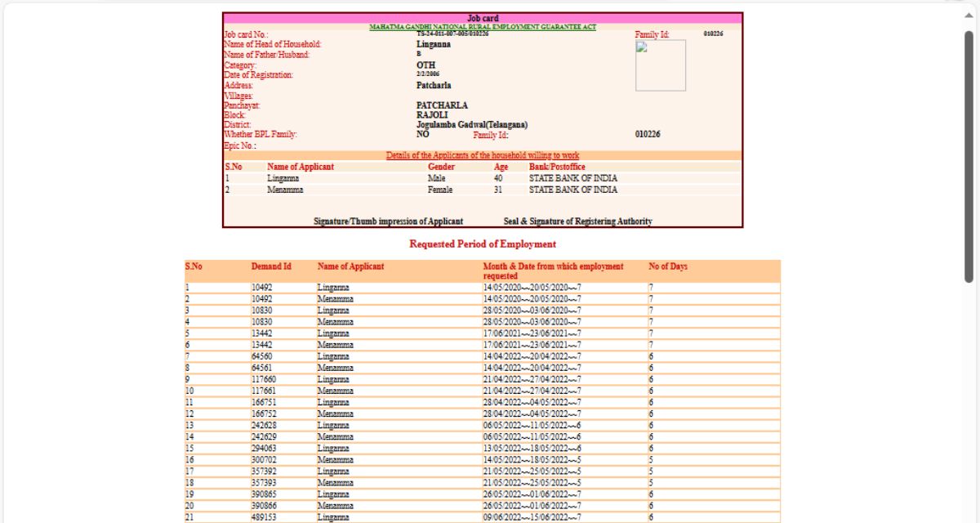The width and height of the screenshot is (980, 523).
Task: Select the 'No of Days' column header
Action: 667,266
